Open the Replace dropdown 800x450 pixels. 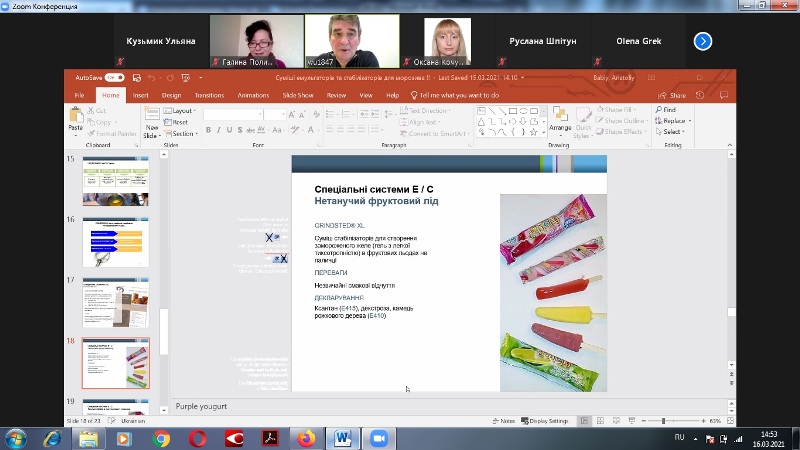click(673, 121)
